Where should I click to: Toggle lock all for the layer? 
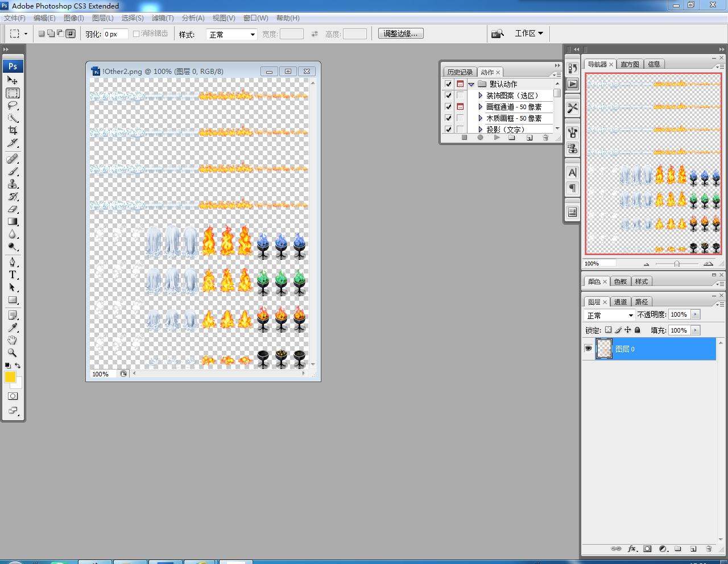click(637, 330)
